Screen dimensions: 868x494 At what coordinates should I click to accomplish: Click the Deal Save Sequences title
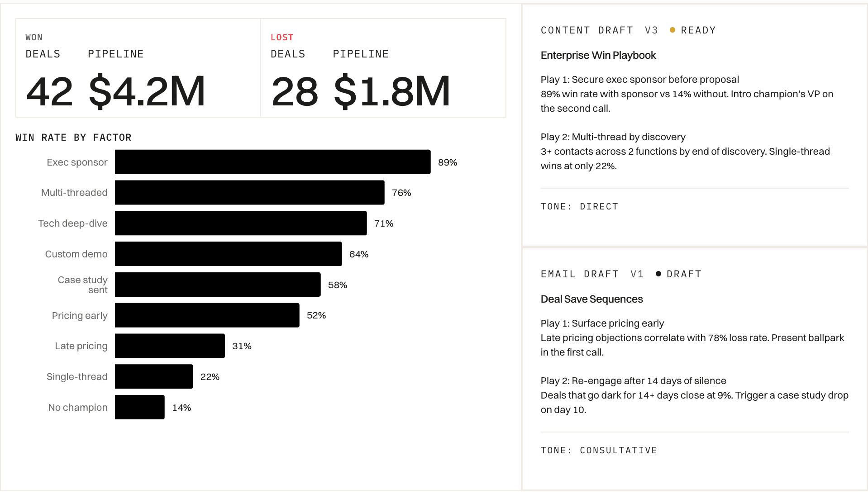pyautogui.click(x=592, y=299)
